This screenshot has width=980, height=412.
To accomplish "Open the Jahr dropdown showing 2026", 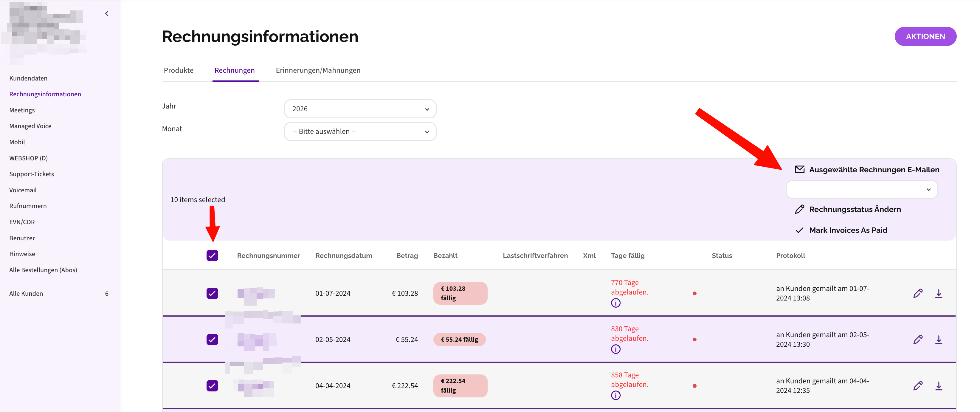I will [360, 109].
